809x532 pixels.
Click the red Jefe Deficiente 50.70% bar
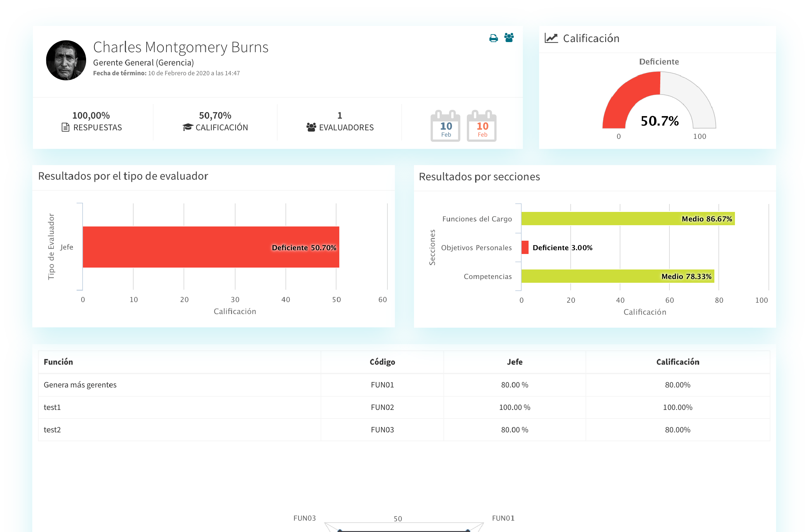(x=211, y=247)
